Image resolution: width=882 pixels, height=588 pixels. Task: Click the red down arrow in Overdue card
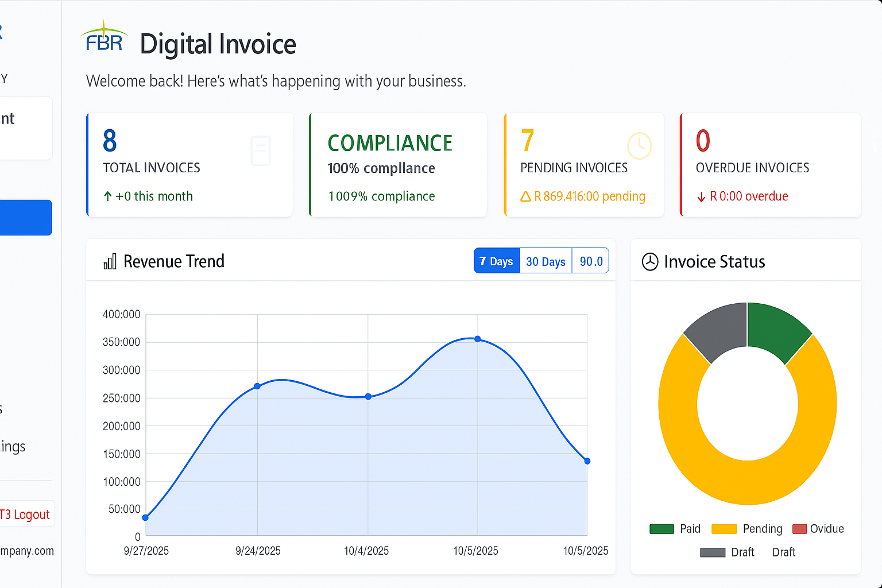(701, 197)
